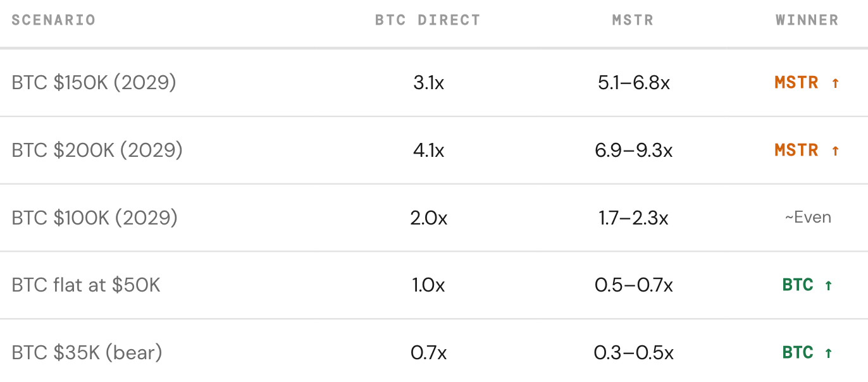Click the ~Even winner cell
Image resolution: width=868 pixels, height=382 pixels.
[808, 218]
